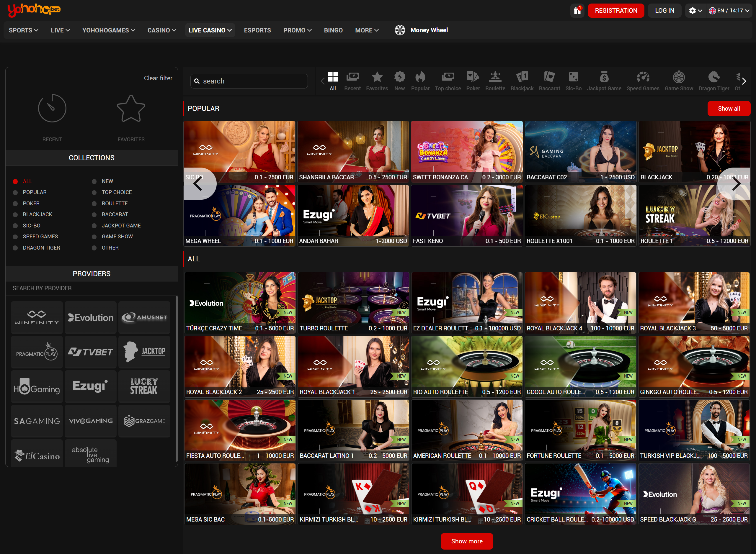Click the REGISTRATION button
The height and width of the screenshot is (554, 756).
click(x=615, y=11)
